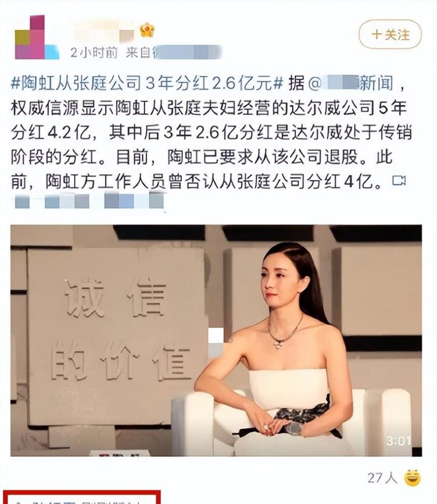This screenshot has height=504, width=437.
Task: Click the gold crown membership badge
Action: [x=148, y=30]
